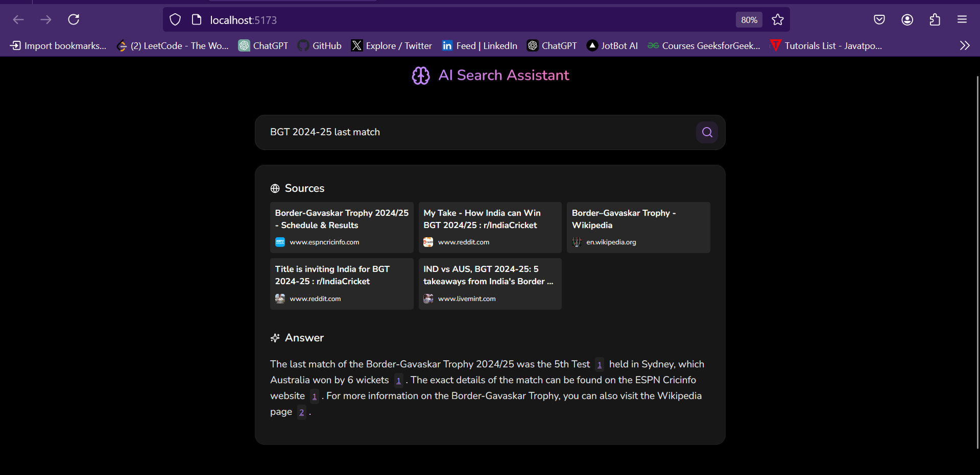Click the tracking protection shield icon

pyautogui.click(x=175, y=19)
